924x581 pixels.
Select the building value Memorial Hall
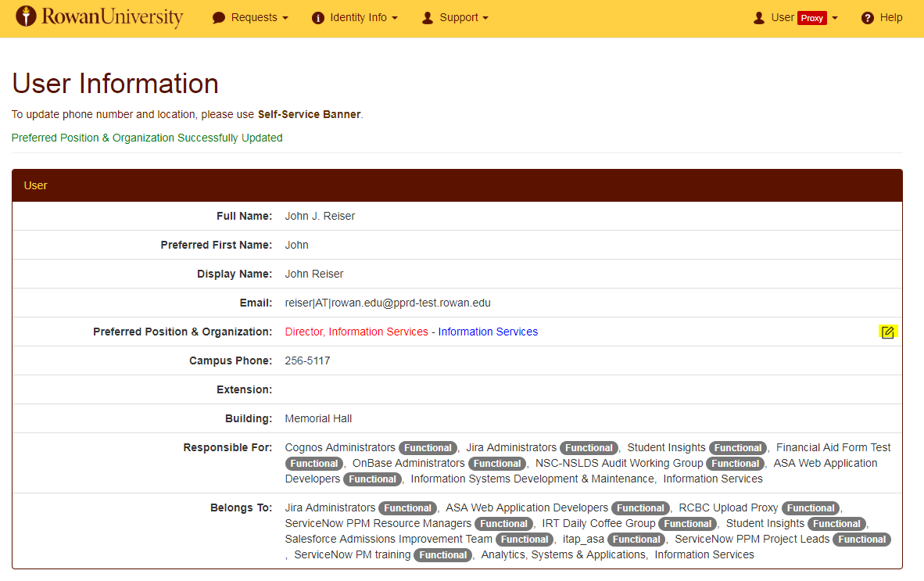pos(318,419)
